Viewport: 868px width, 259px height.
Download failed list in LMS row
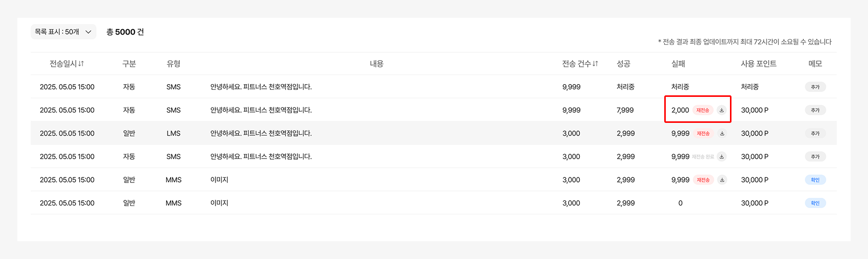pyautogui.click(x=722, y=134)
